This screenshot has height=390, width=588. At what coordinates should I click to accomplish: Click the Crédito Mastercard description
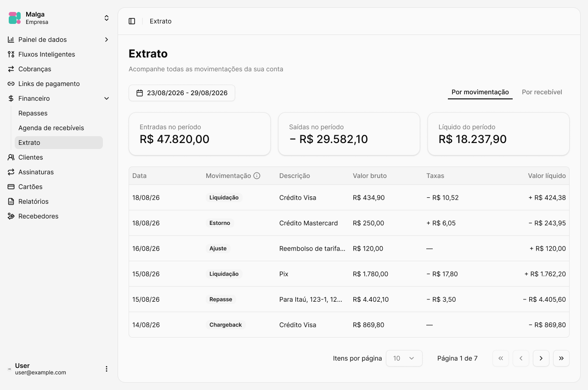pos(309,223)
